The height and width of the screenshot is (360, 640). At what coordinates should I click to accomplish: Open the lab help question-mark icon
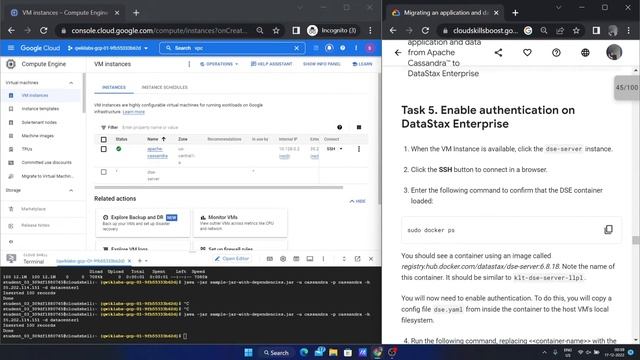pyautogui.click(x=556, y=53)
